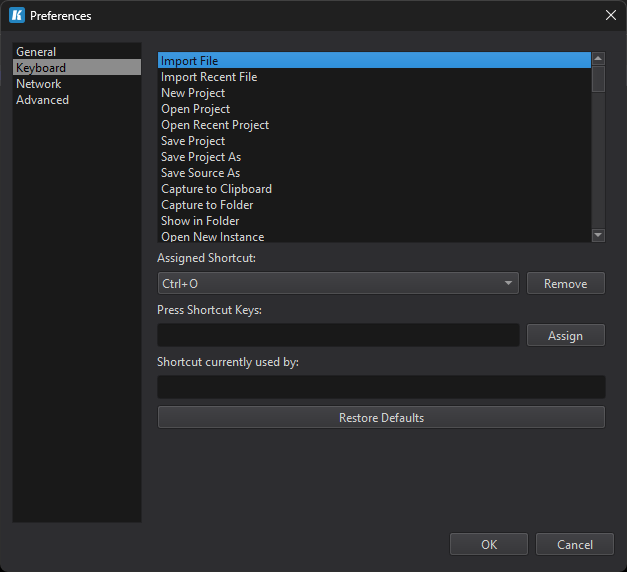Click the Assign shortcut button
The image size is (627, 572).
[565, 336]
